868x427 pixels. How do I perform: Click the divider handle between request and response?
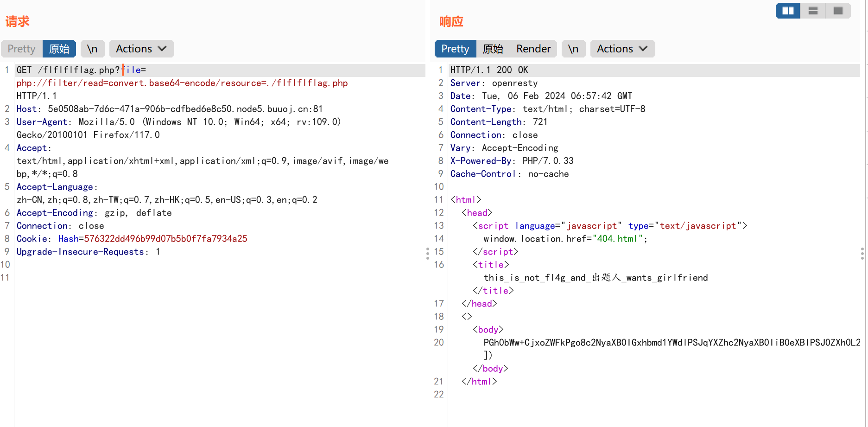[x=428, y=254]
